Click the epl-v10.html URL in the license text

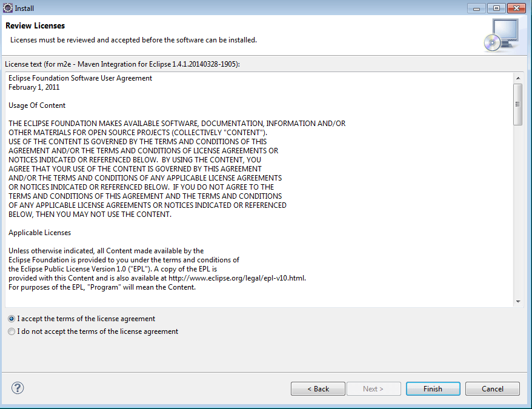pyautogui.click(x=241, y=278)
